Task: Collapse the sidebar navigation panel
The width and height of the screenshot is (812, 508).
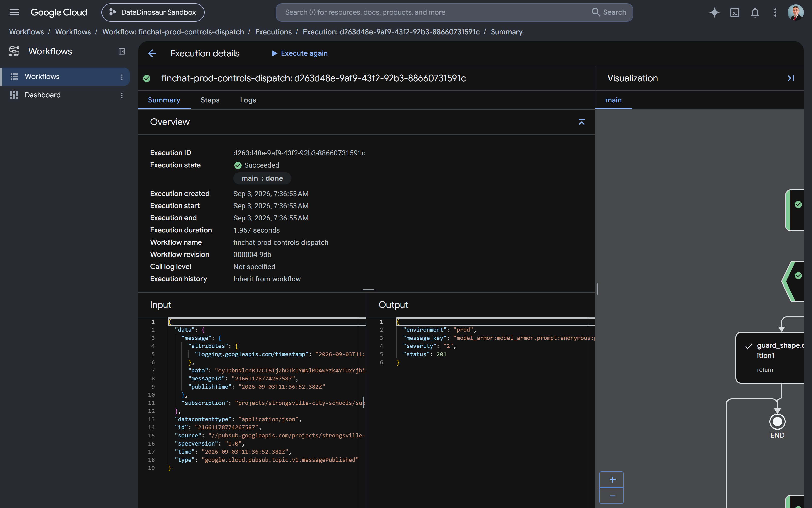Action: 122,51
